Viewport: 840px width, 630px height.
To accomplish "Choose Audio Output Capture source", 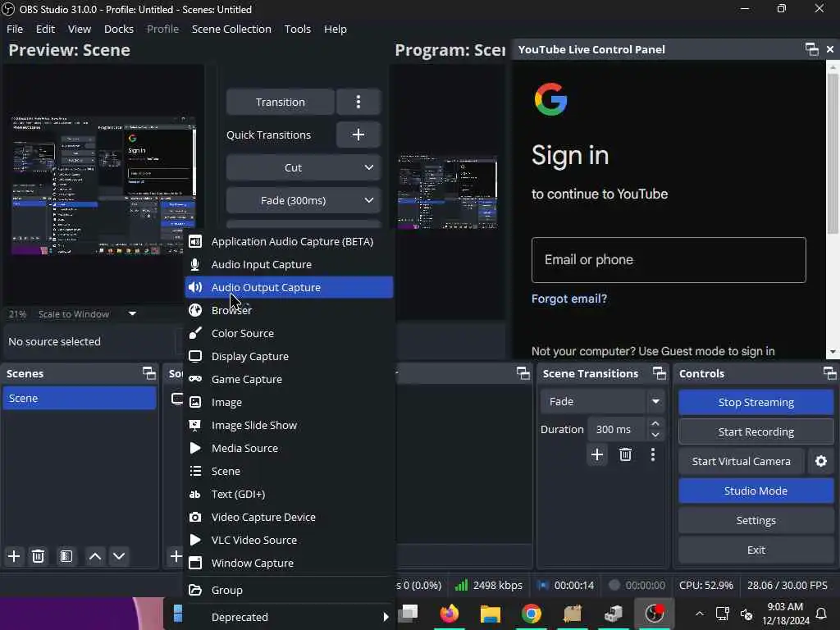I will (x=290, y=287).
